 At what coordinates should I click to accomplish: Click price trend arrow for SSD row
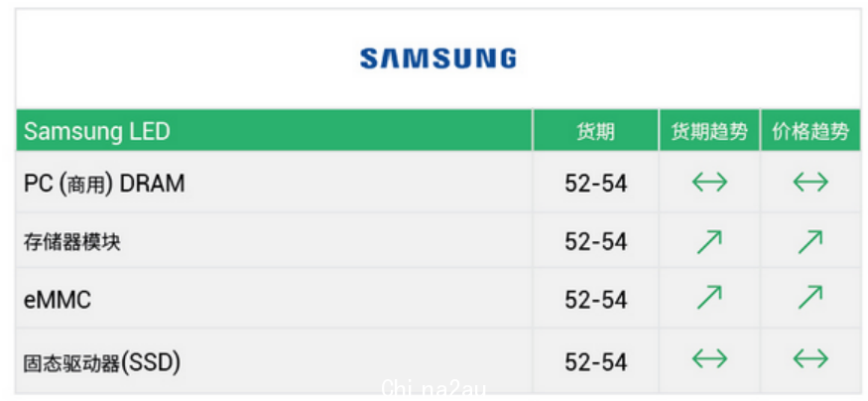point(810,358)
